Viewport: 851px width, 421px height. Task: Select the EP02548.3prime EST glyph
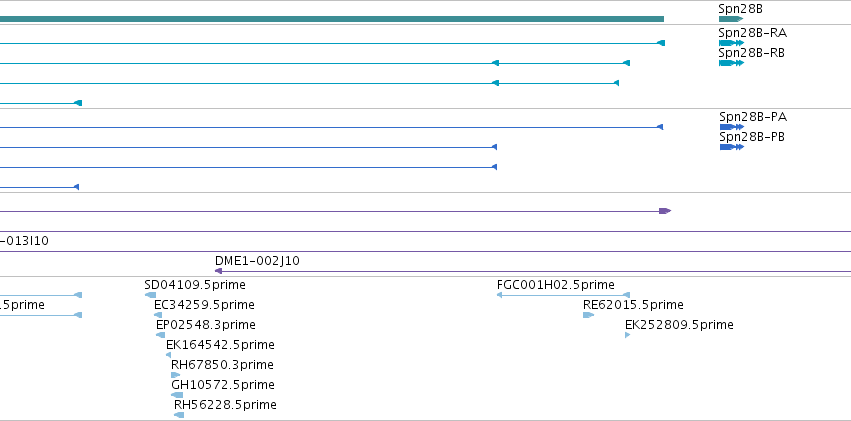point(161,335)
